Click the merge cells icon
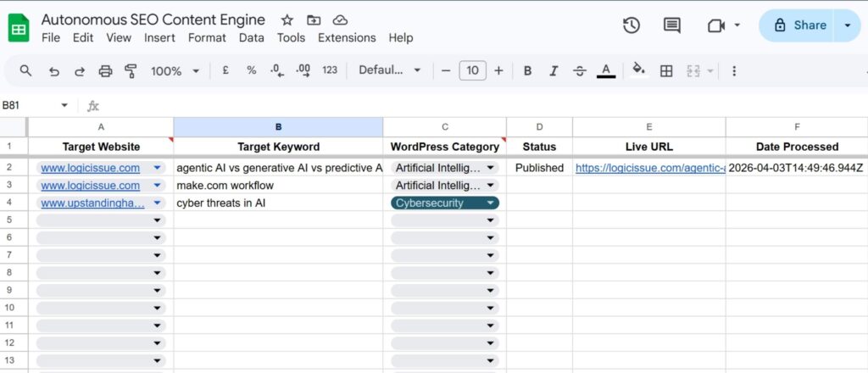 (693, 71)
